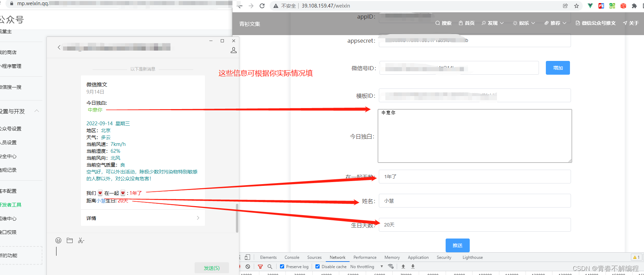Open 微信公众号推文 nav link
Screen dimensions: 644x275
(x=595, y=23)
